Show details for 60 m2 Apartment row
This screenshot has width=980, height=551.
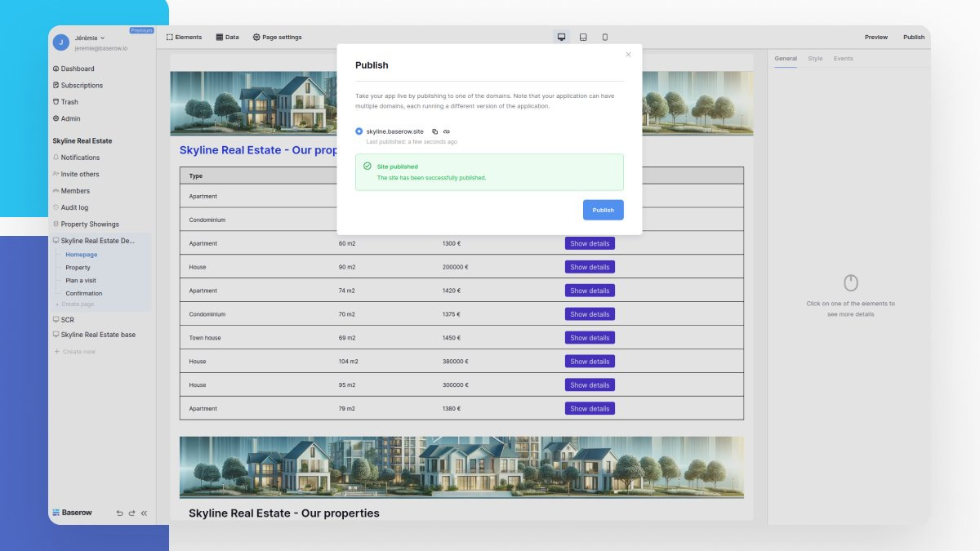(590, 243)
